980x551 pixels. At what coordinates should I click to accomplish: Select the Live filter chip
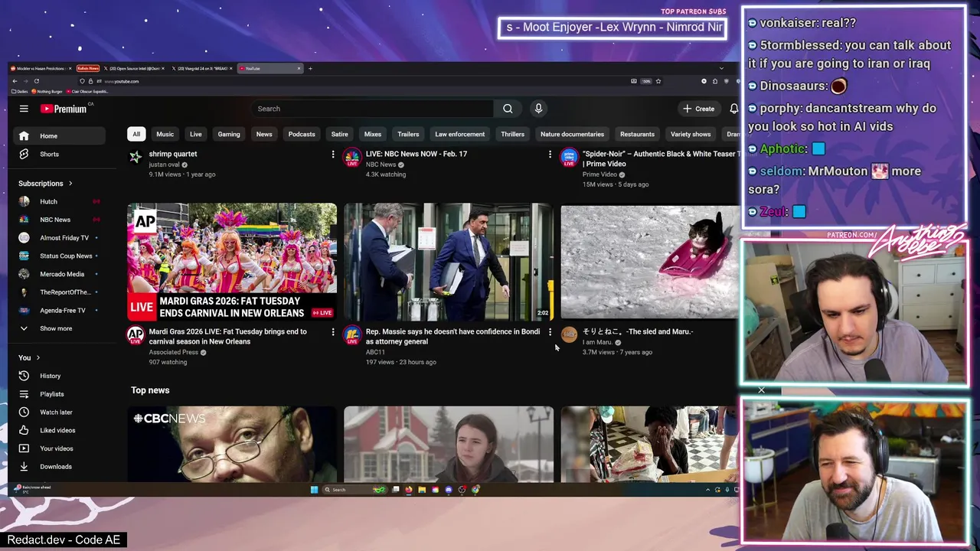click(196, 134)
